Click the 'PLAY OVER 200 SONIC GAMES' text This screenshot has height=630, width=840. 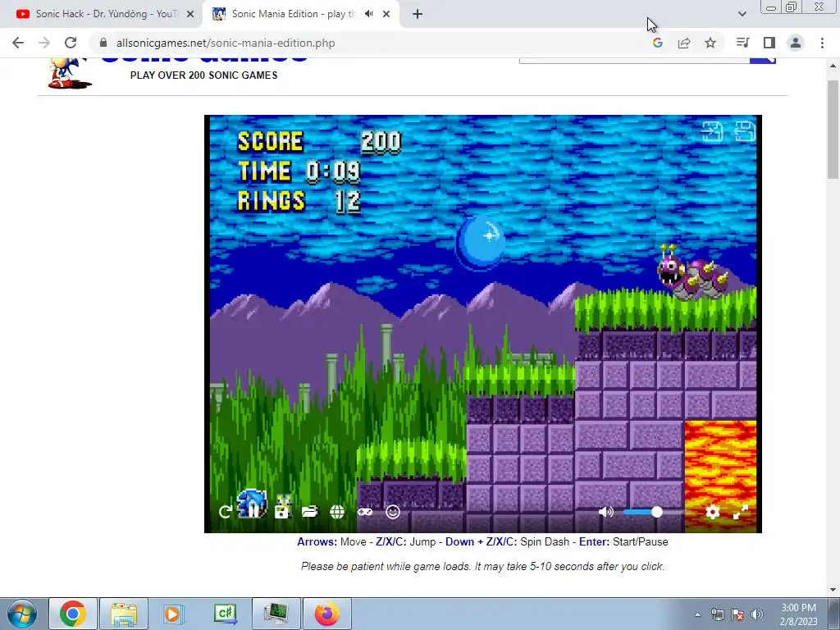click(x=203, y=75)
